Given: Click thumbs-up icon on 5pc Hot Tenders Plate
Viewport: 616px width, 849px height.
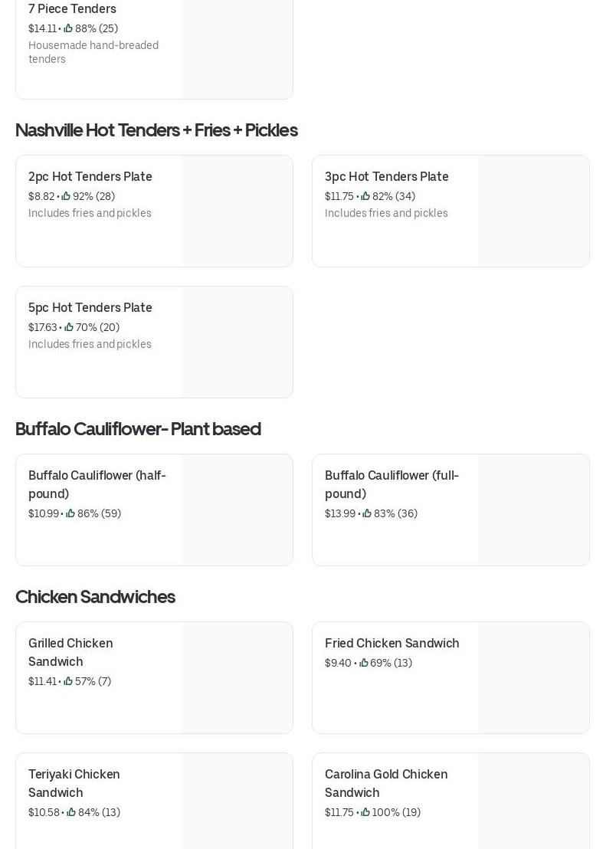Looking at the screenshot, I should (x=69, y=327).
